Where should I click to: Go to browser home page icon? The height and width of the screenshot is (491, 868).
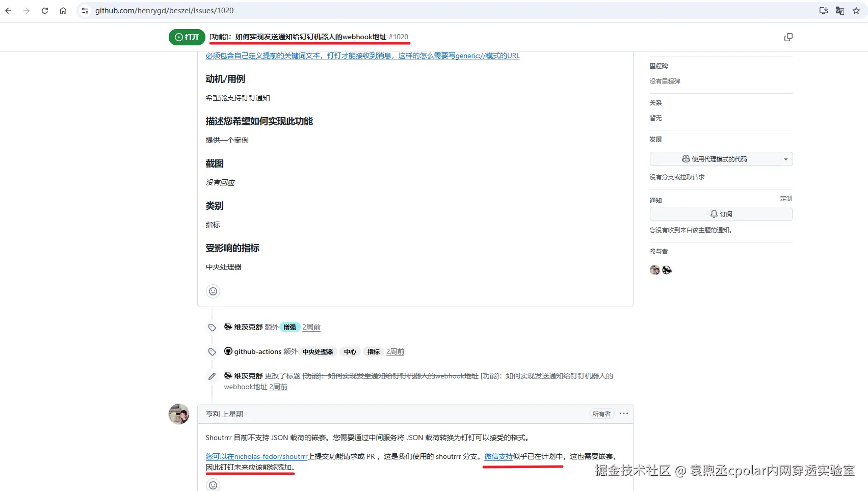[x=63, y=11]
